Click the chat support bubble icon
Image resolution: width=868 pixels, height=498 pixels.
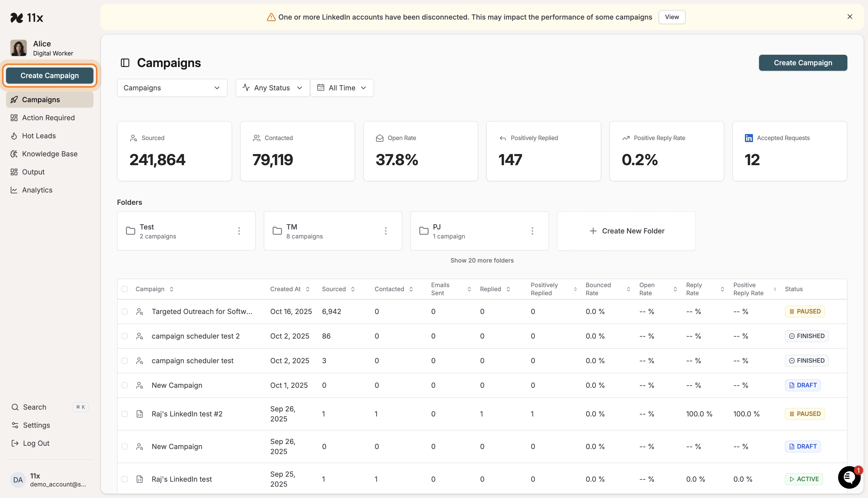tap(849, 477)
